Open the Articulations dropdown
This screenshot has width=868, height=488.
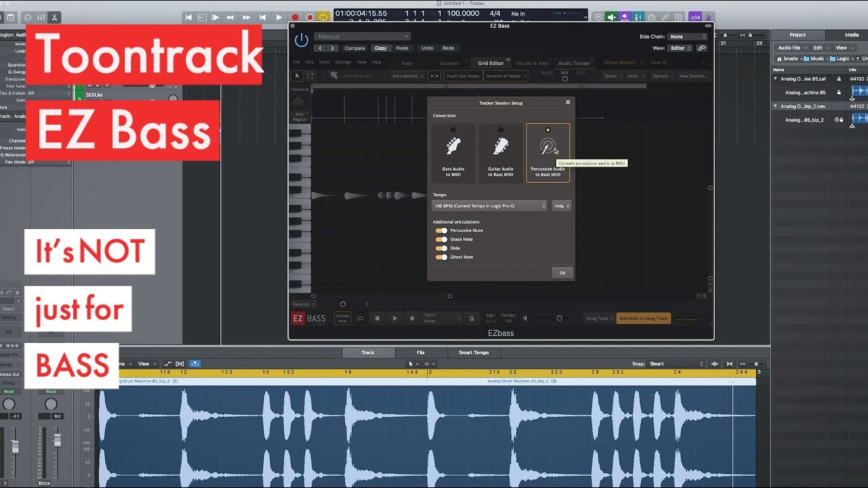click(407, 76)
